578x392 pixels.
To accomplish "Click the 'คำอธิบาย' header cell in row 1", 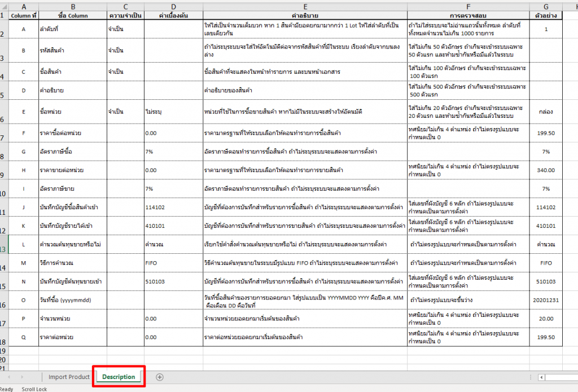I will point(305,16).
